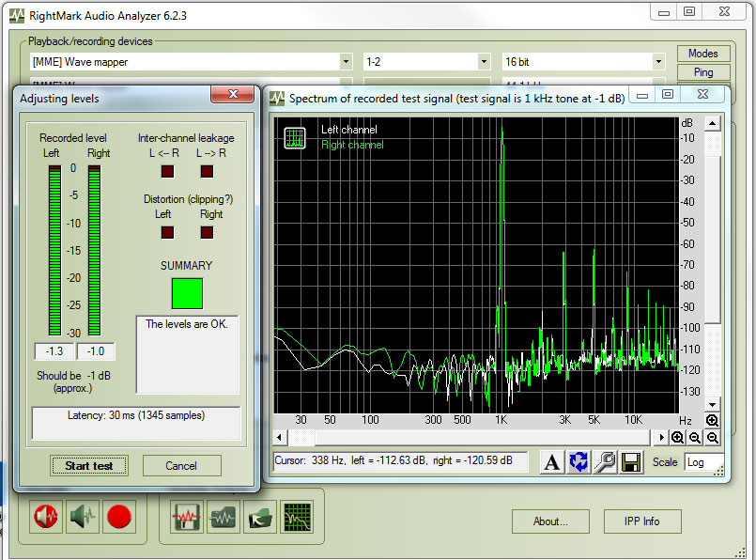Click the Modes button
This screenshot has width=756, height=560.
tap(702, 54)
